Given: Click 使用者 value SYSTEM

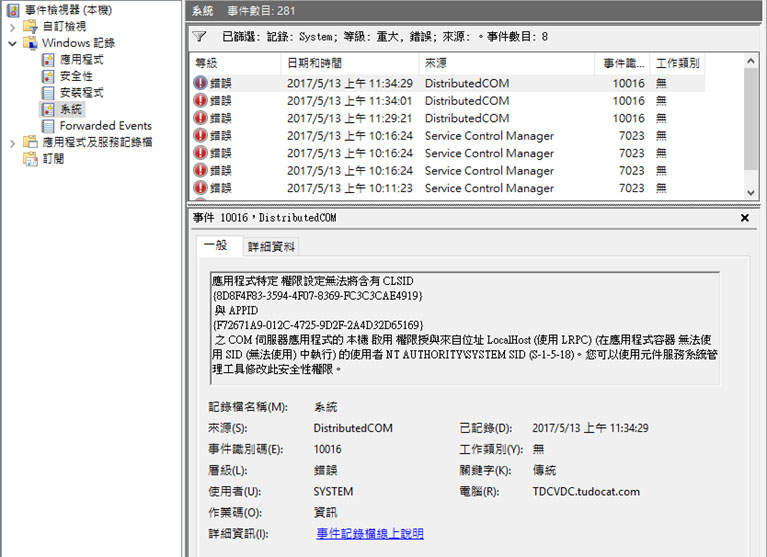Looking at the screenshot, I should (x=333, y=491).
